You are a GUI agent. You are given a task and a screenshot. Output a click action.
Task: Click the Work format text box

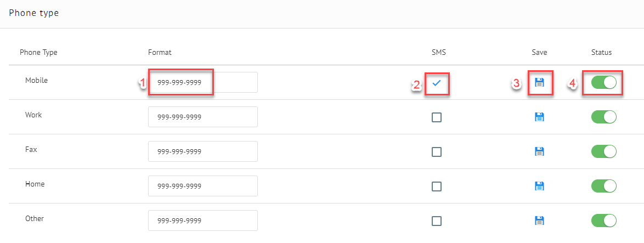(x=203, y=117)
